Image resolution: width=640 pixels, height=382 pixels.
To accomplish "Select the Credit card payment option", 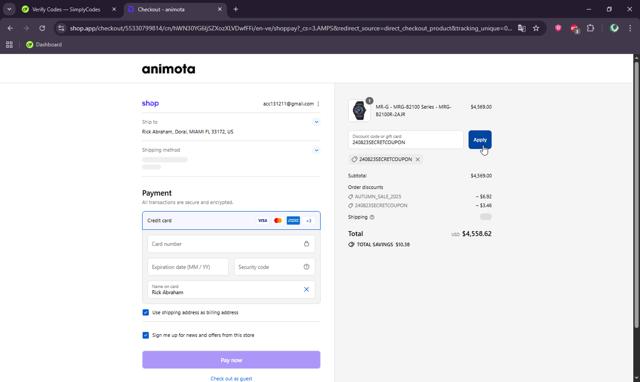I will (231, 220).
